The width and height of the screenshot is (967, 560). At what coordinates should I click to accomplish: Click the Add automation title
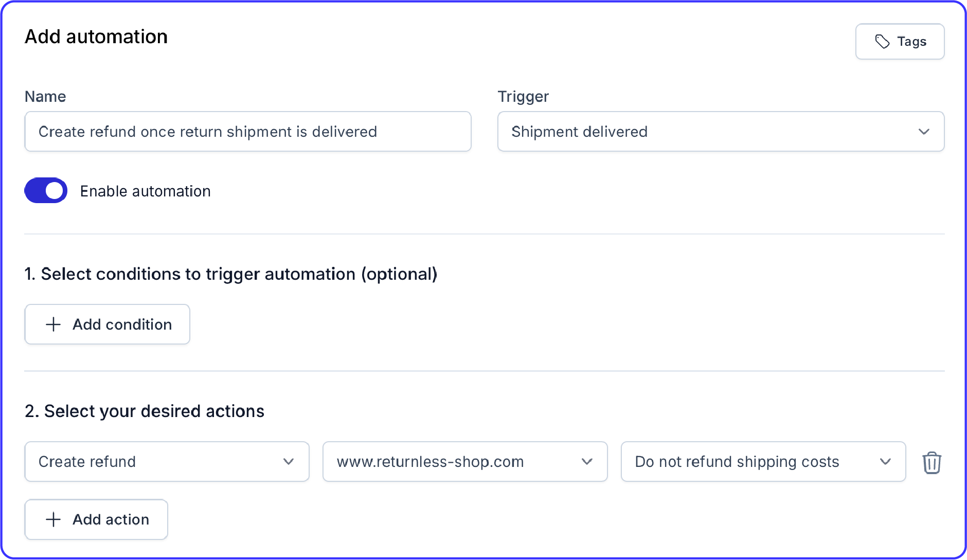point(96,37)
